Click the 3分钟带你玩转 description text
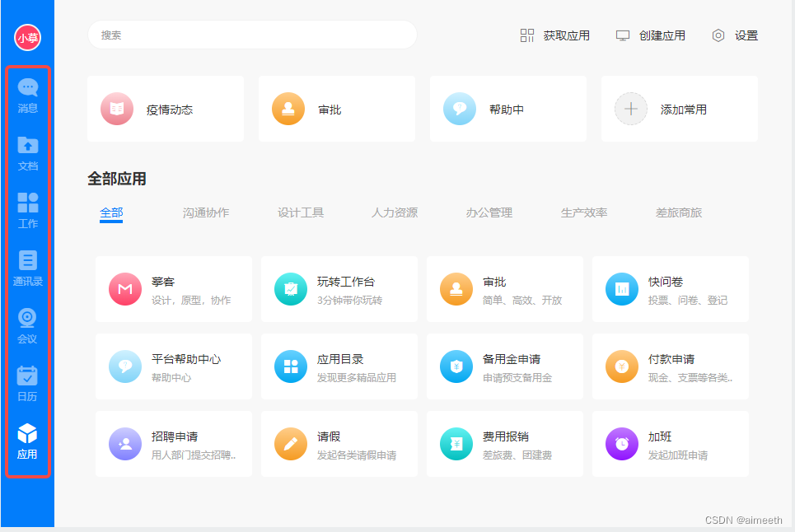The width and height of the screenshot is (795, 532). click(349, 301)
